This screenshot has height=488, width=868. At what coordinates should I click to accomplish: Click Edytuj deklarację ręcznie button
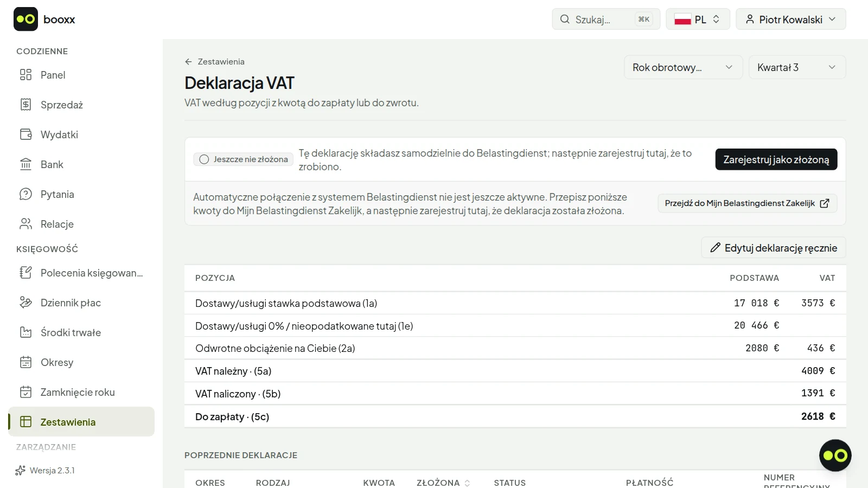(x=774, y=248)
